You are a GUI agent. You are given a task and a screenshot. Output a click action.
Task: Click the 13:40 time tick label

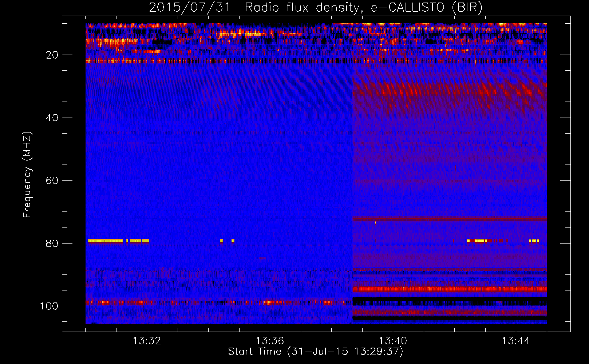393,341
